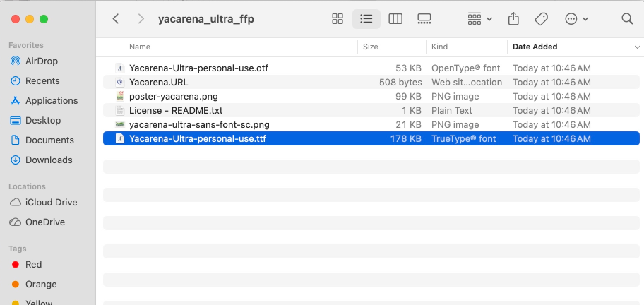Viewport: 644px width, 305px height.
Task: Click the OpenType® font kind cell
Action: 466,68
